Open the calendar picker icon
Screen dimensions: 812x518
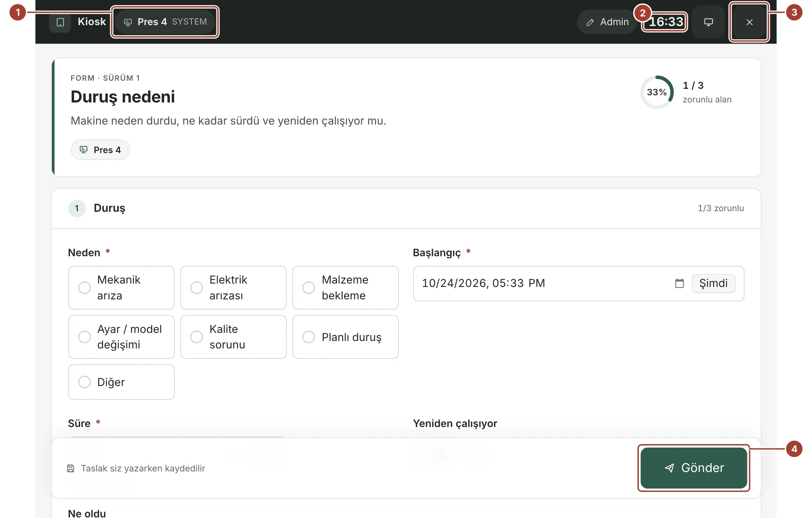tap(679, 283)
